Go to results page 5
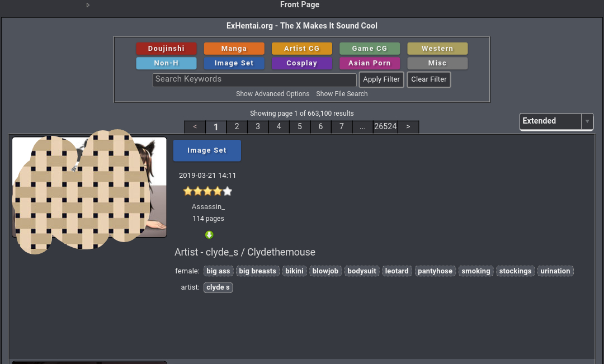 [300, 127]
